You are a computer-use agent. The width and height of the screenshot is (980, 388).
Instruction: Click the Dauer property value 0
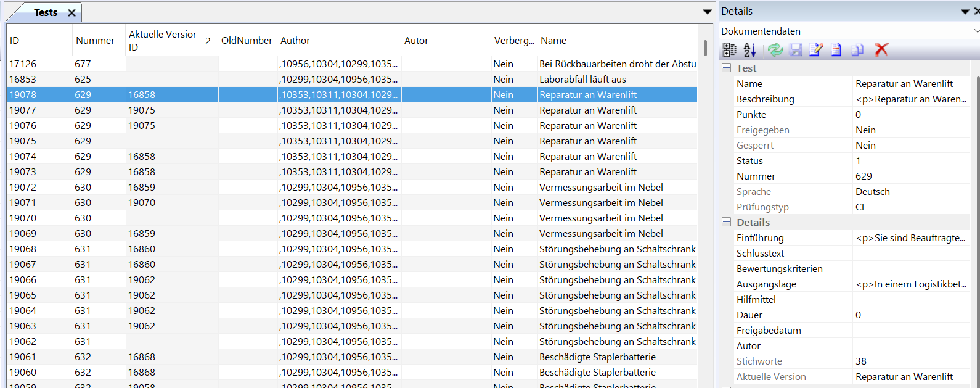(x=911, y=315)
